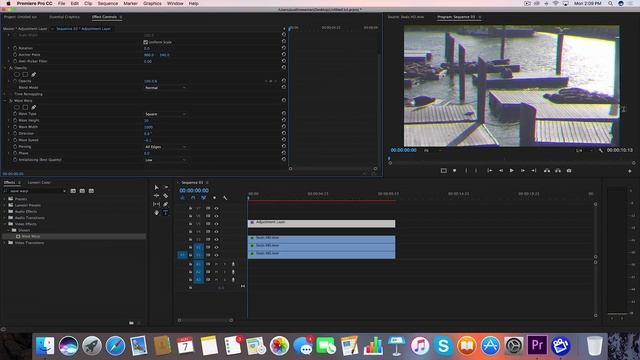Screen dimensions: 640x360
Task: Toggle snap in timeline
Action: pos(193,198)
